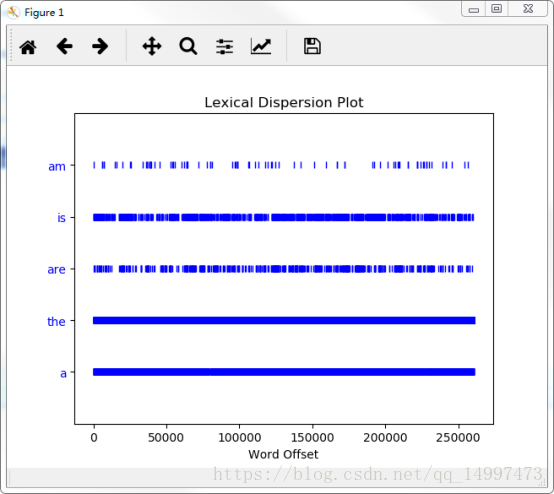Click the y-axis label is
554x494 pixels.
[61, 218]
